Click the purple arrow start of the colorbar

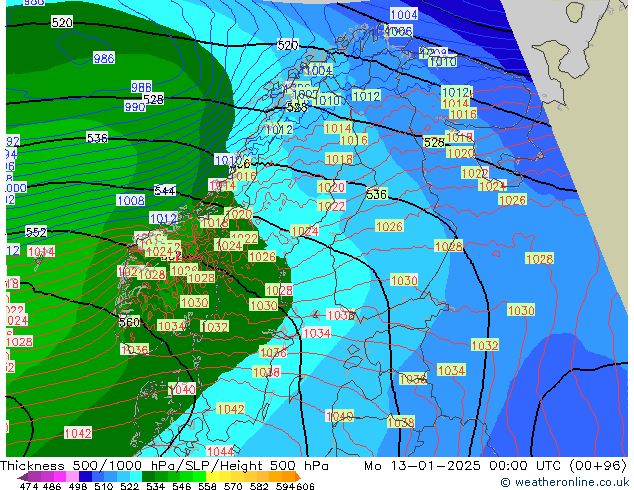[x=23, y=477]
